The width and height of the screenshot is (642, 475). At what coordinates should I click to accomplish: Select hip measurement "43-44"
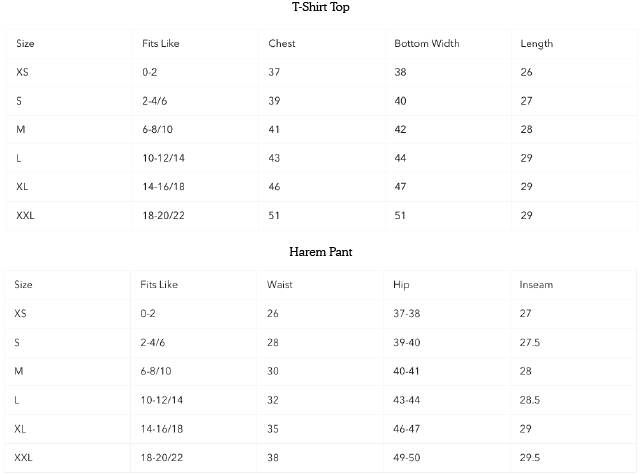click(x=408, y=400)
